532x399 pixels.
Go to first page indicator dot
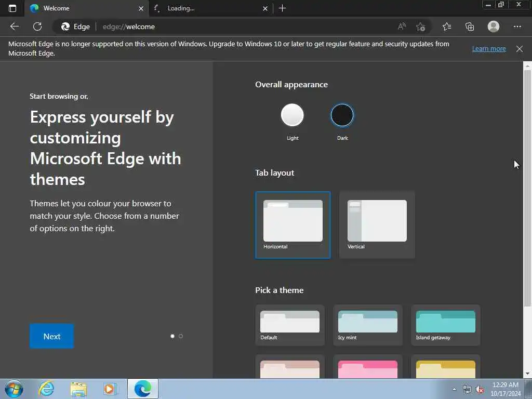point(172,336)
